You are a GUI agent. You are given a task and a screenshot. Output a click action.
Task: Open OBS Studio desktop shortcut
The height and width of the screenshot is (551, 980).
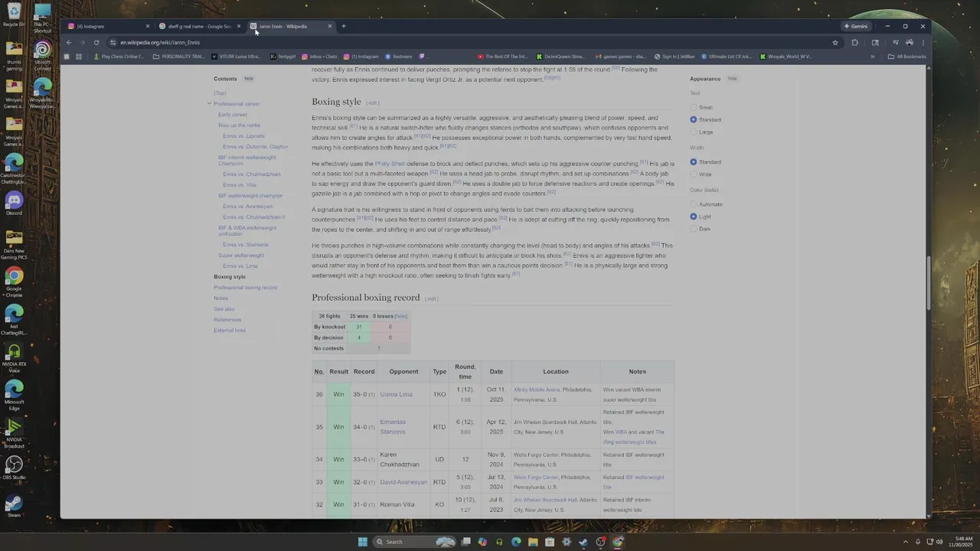14,468
